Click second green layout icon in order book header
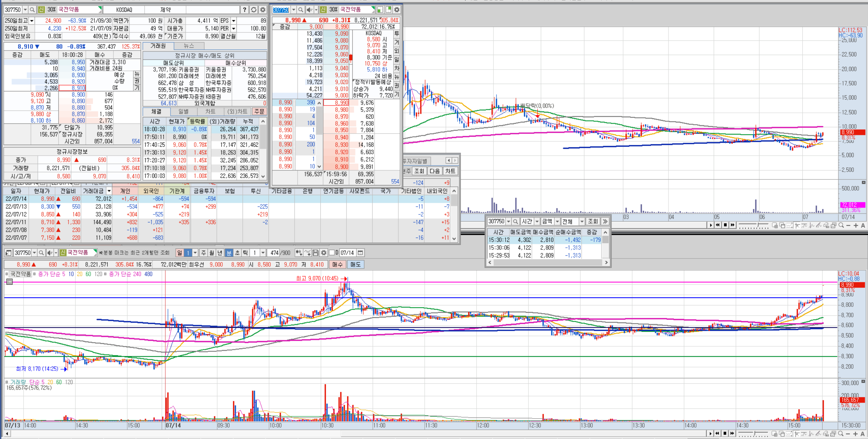The height and width of the screenshot is (439, 868). coord(388,10)
